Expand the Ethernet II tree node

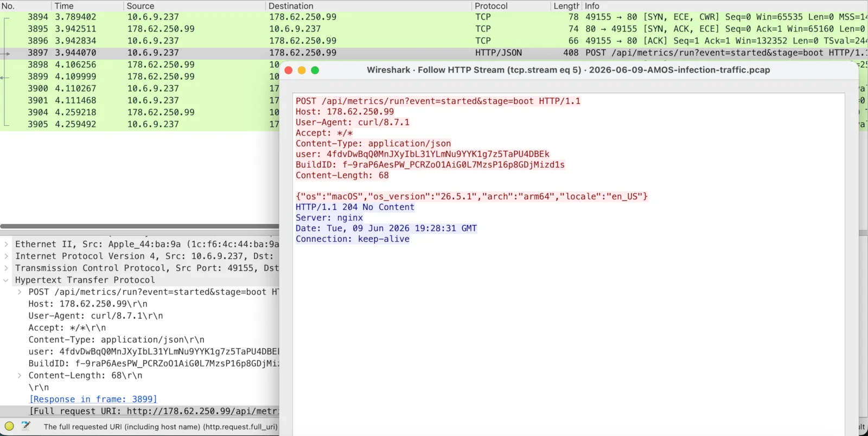coord(6,244)
